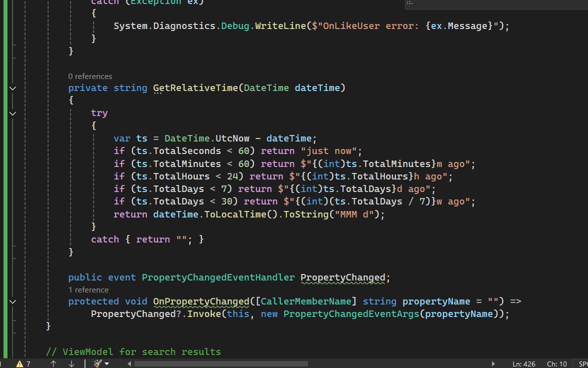This screenshot has width=588, height=368.
Task: Open the '0 references' CodeLens link
Action: tap(90, 76)
